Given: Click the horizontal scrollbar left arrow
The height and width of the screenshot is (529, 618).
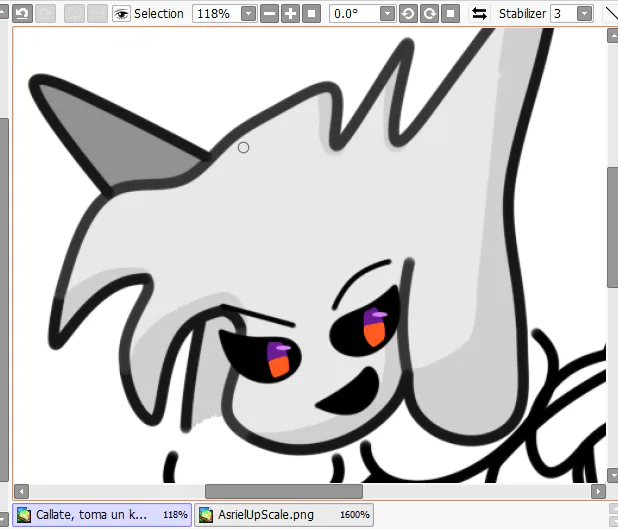Looking at the screenshot, I should point(21,492).
